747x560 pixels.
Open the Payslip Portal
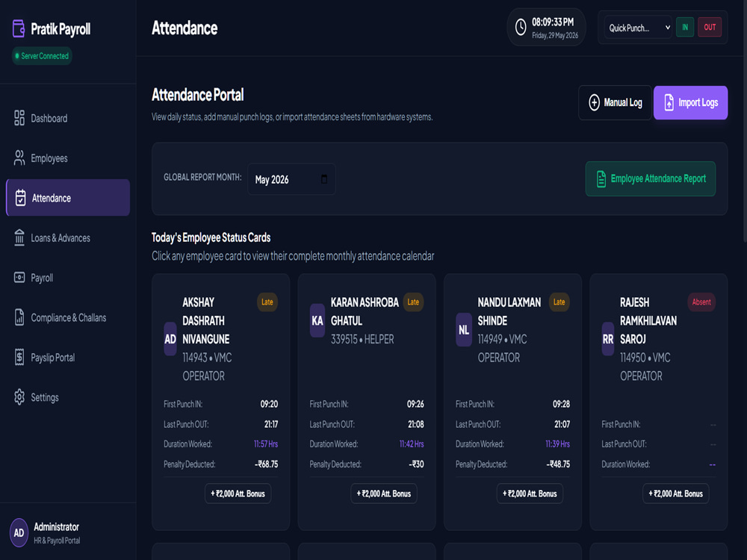[68, 357]
